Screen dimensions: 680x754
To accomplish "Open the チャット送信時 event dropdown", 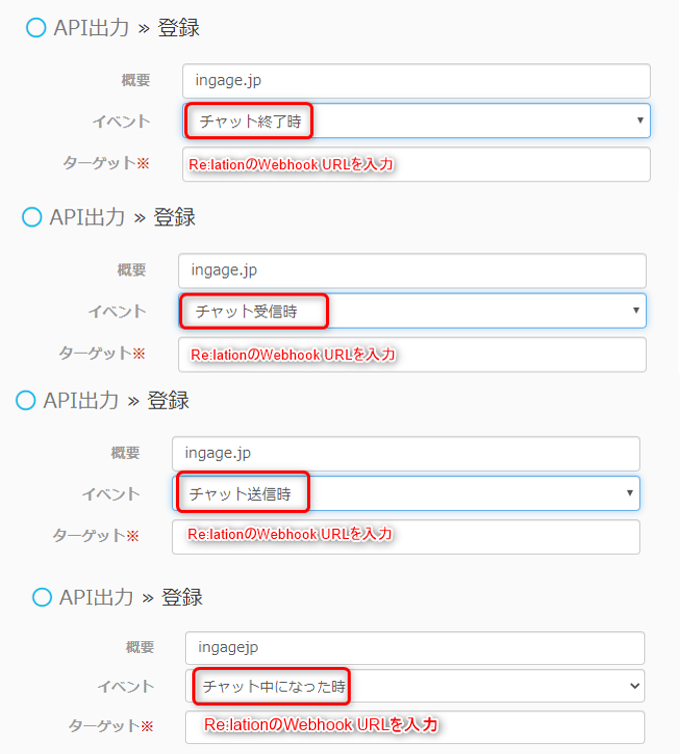I will (x=407, y=493).
